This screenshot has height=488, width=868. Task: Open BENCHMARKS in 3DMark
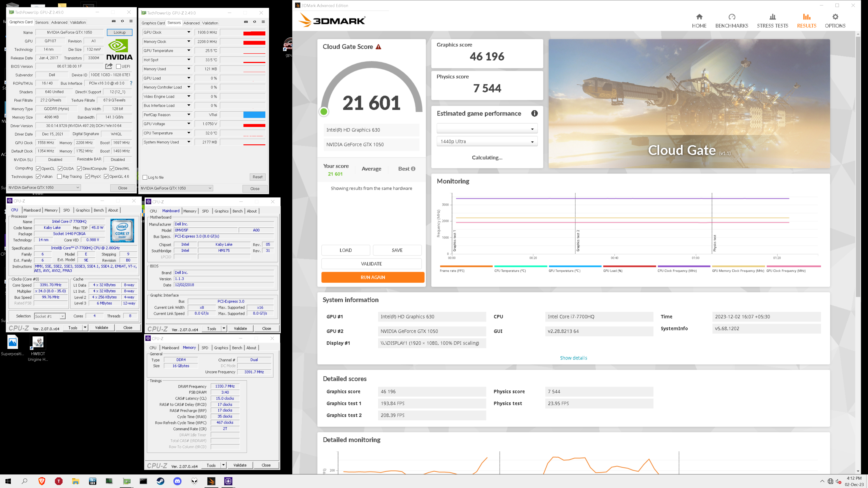tap(731, 21)
